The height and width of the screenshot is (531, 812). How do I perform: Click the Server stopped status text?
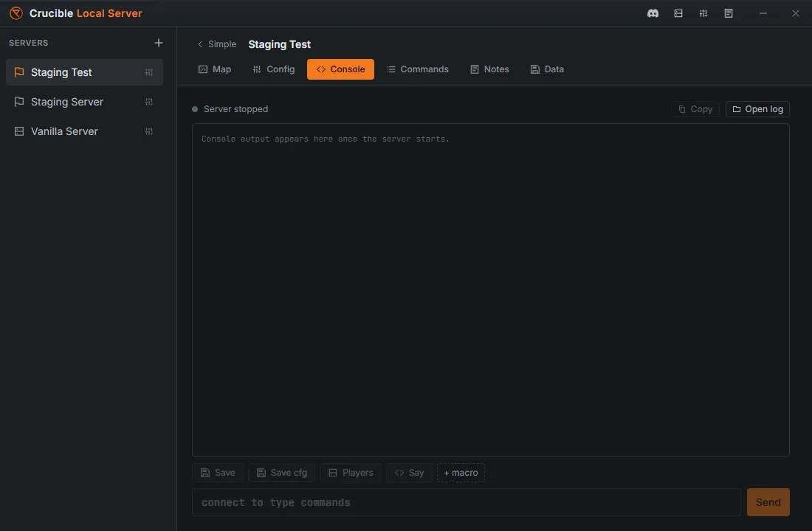pos(235,109)
